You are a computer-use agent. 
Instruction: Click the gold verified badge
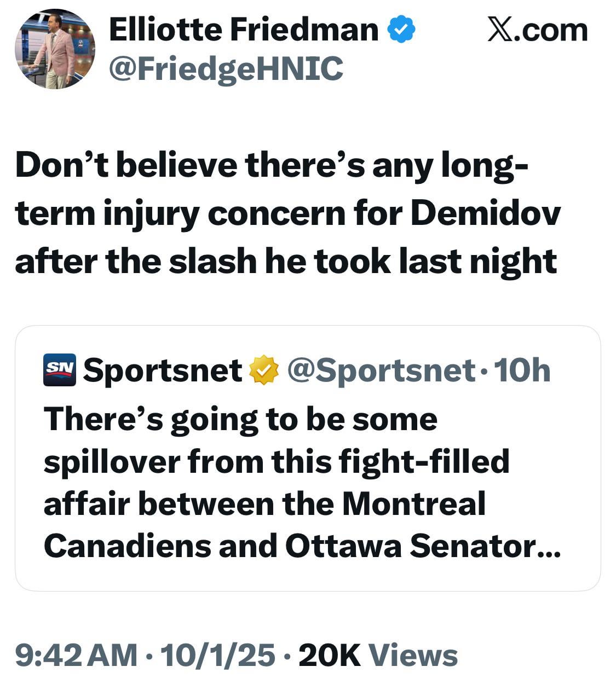(x=264, y=370)
